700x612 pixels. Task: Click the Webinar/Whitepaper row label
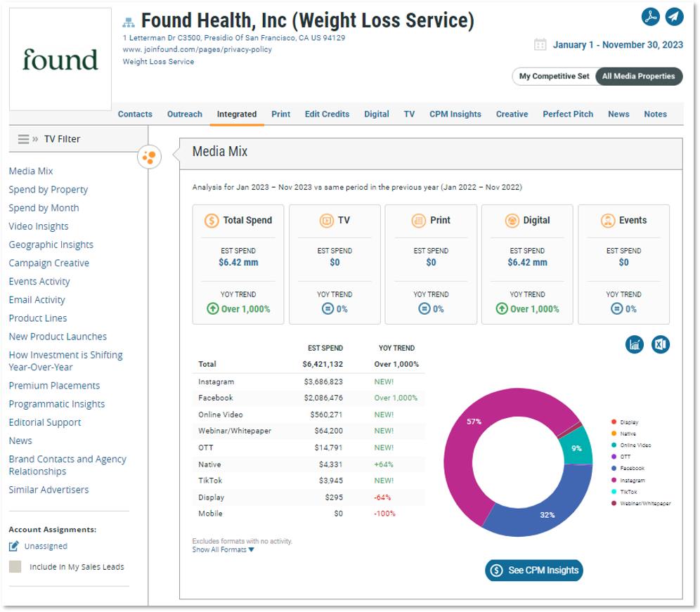coord(235,431)
